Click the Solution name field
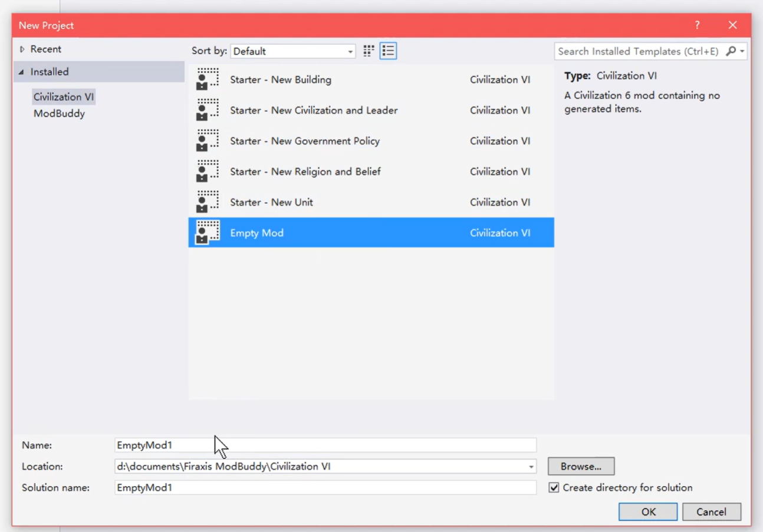Image resolution: width=763 pixels, height=532 pixels. point(325,488)
